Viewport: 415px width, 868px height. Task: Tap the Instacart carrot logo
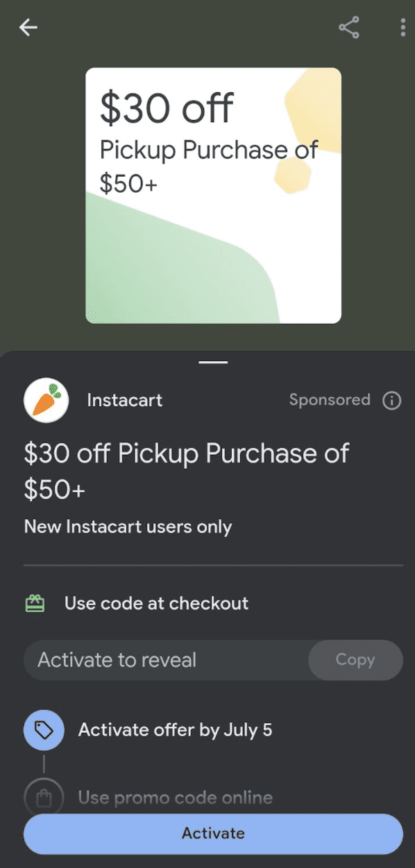[x=46, y=401]
